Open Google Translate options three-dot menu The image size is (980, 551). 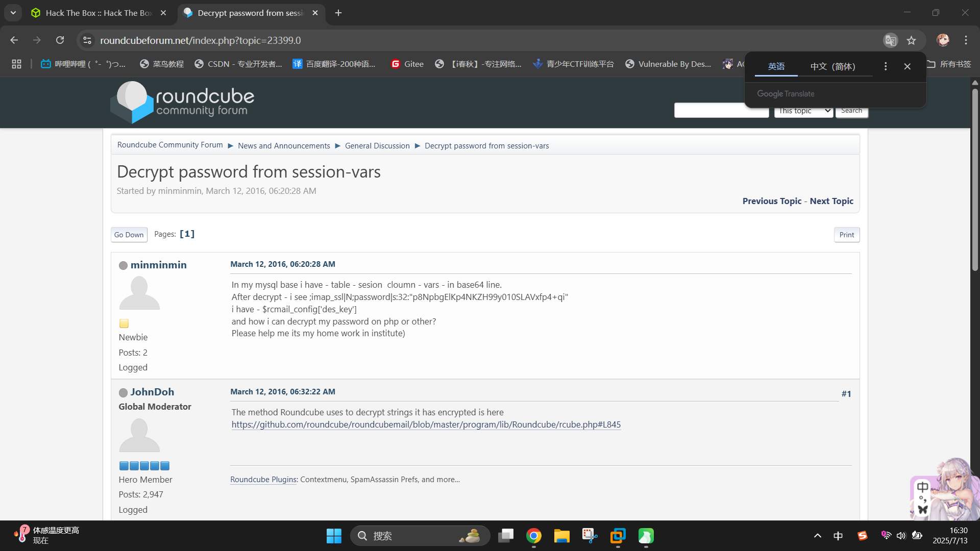click(886, 66)
